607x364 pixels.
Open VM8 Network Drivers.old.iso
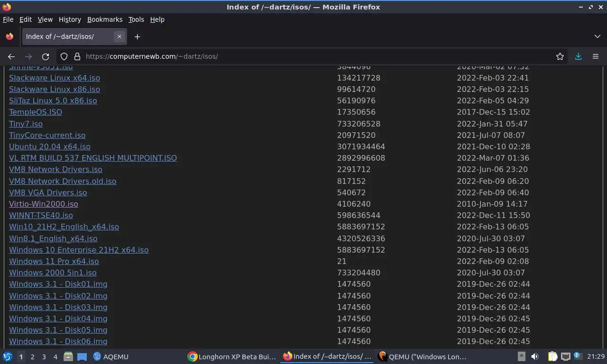(63, 181)
